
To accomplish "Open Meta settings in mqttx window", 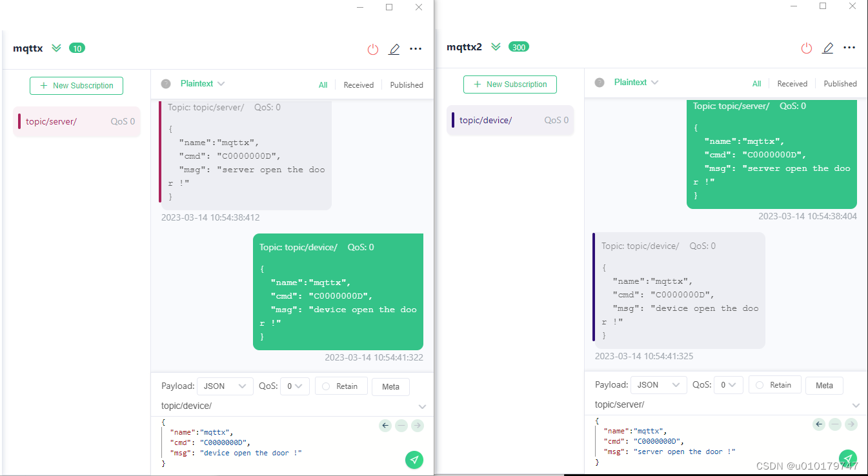I will tap(391, 386).
